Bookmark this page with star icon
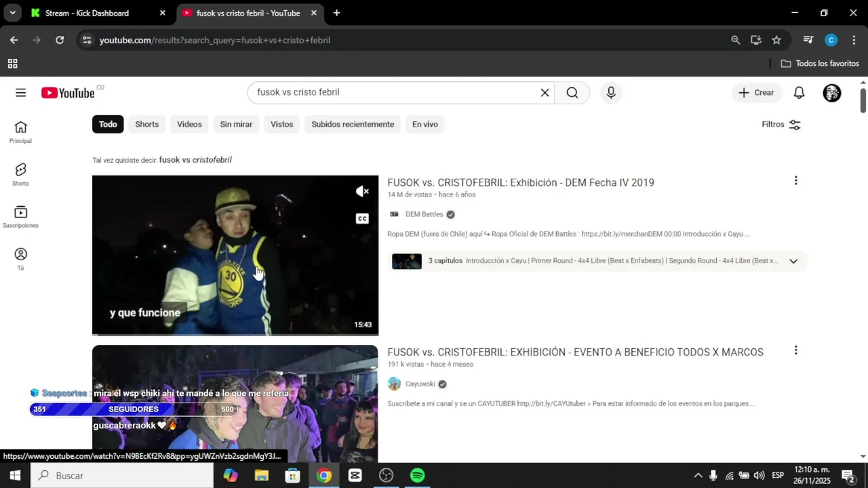868x488 pixels. point(776,40)
